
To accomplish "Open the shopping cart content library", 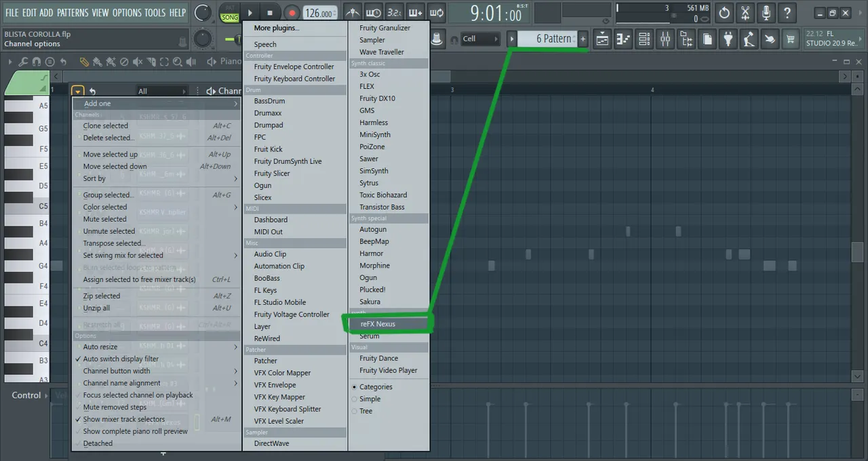I will coord(791,39).
